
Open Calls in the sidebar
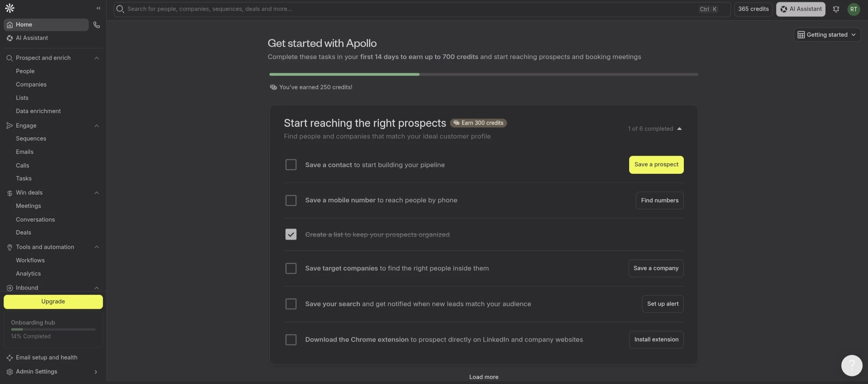point(22,166)
